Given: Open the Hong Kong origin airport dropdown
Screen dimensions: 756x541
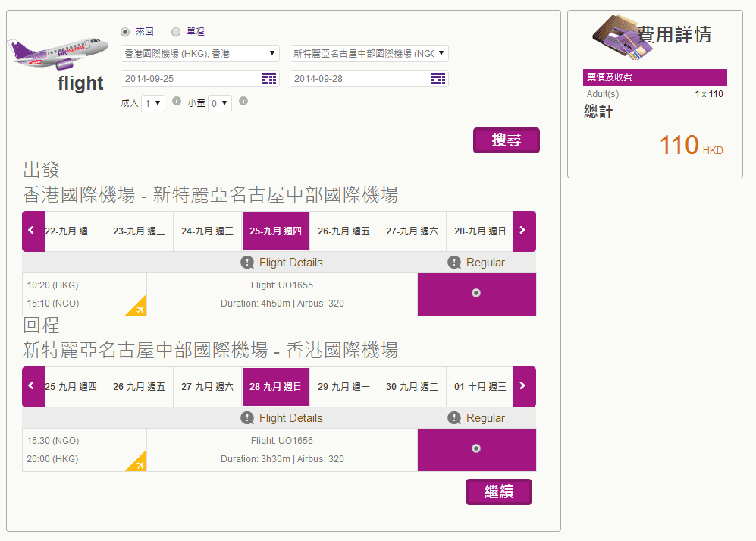Looking at the screenshot, I should point(200,54).
